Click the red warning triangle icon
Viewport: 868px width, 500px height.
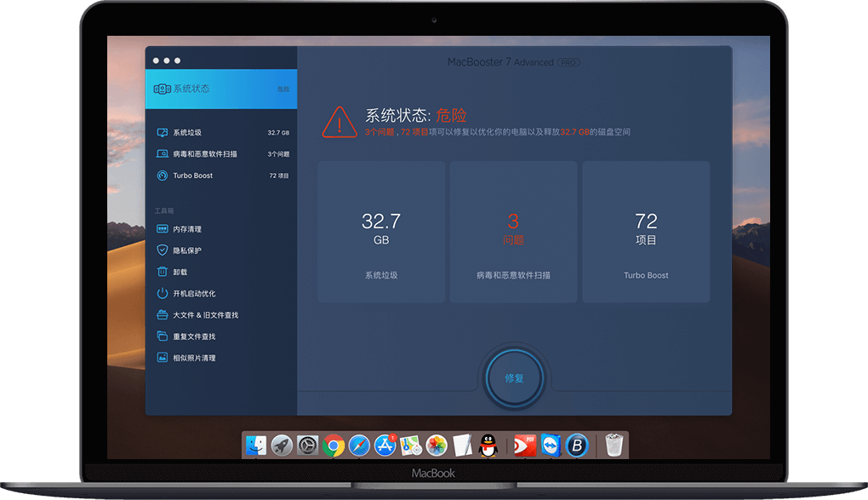(x=340, y=122)
